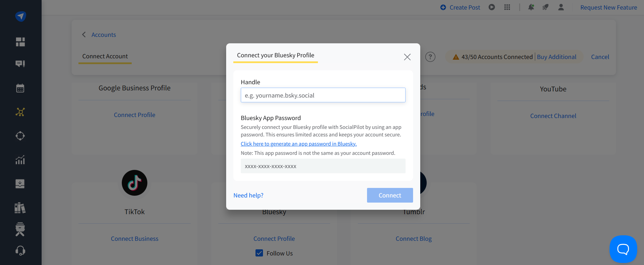
Task: Click the TikTok logo thumbnail
Action: click(134, 183)
